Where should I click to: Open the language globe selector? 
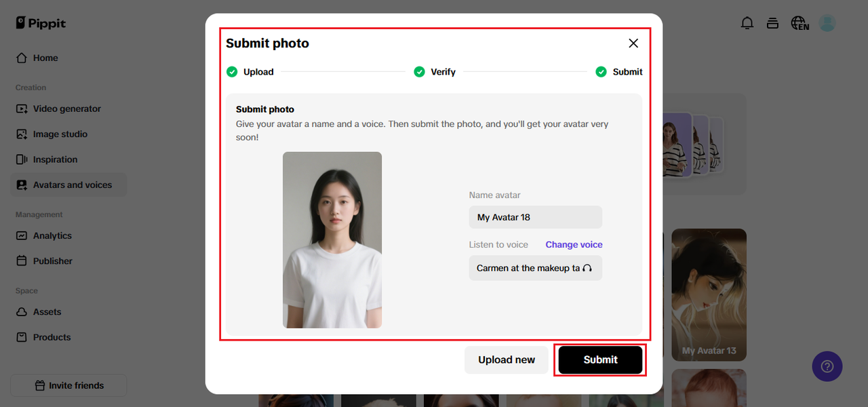tap(800, 23)
